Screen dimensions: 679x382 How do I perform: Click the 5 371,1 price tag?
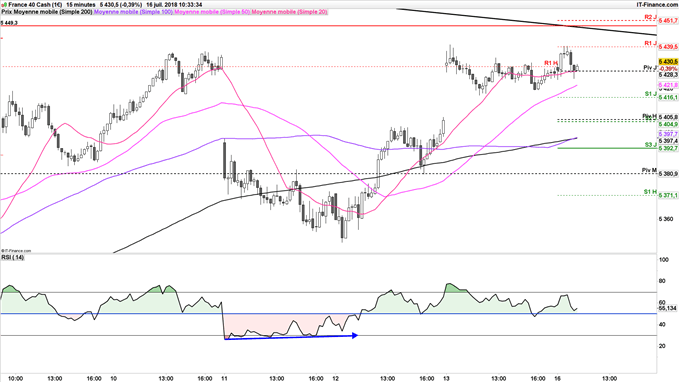[668, 195]
